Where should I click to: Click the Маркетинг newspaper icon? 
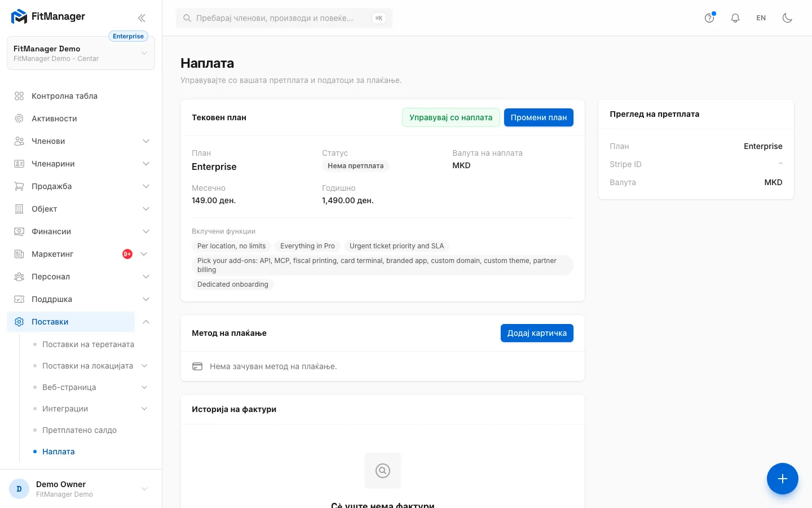pos(19,254)
